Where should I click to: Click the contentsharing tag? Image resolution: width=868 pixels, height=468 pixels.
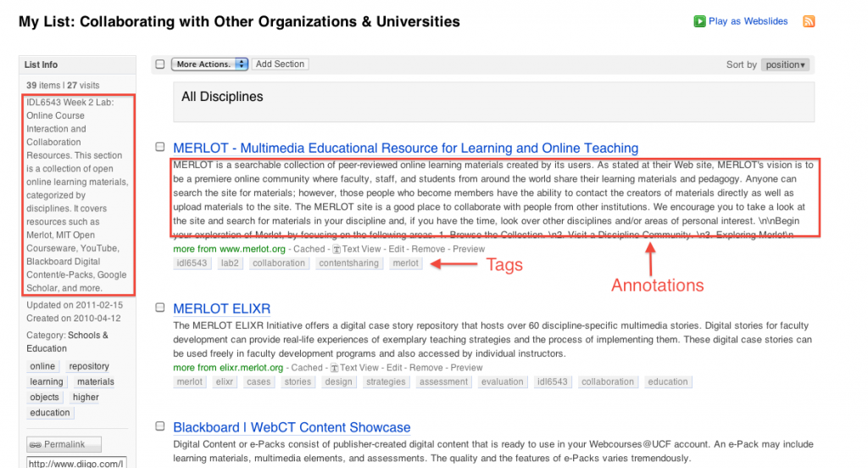348,264
